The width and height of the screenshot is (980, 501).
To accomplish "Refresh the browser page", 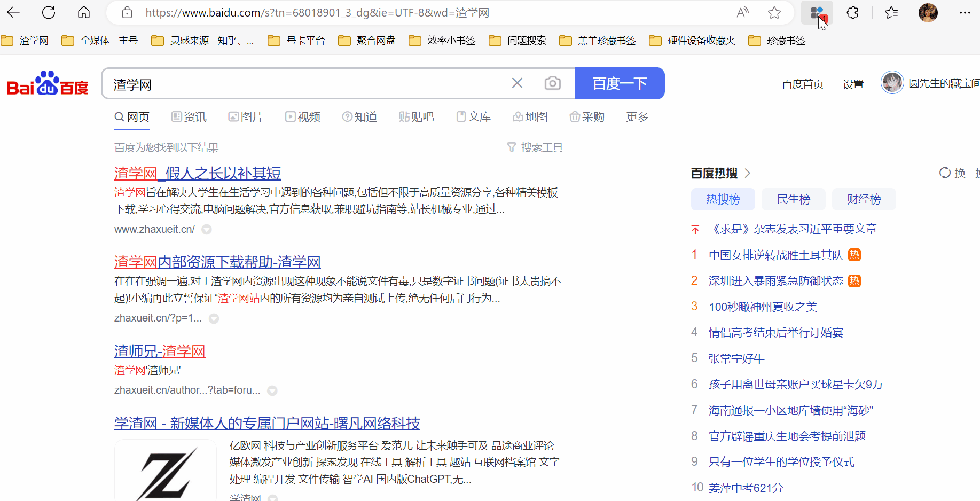I will 49,13.
